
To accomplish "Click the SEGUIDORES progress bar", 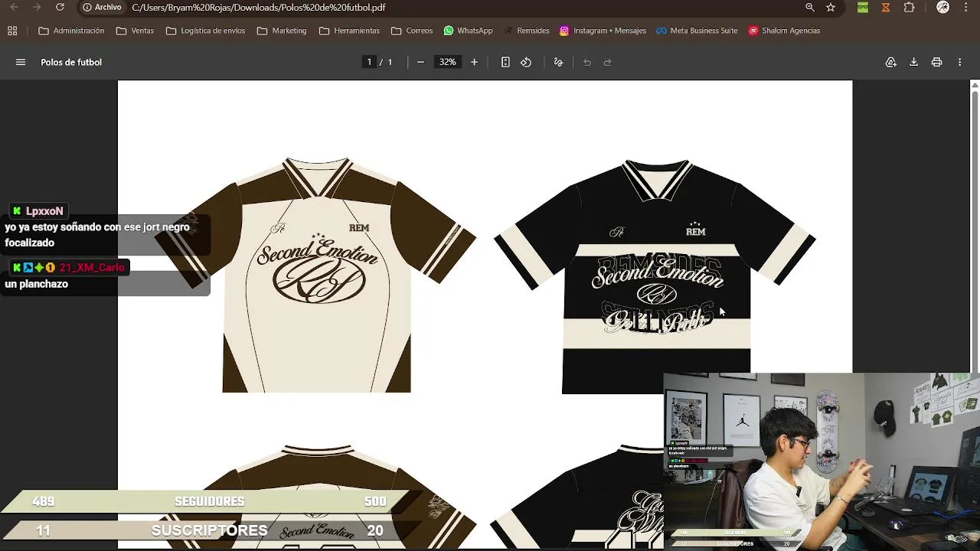I will (x=209, y=501).
